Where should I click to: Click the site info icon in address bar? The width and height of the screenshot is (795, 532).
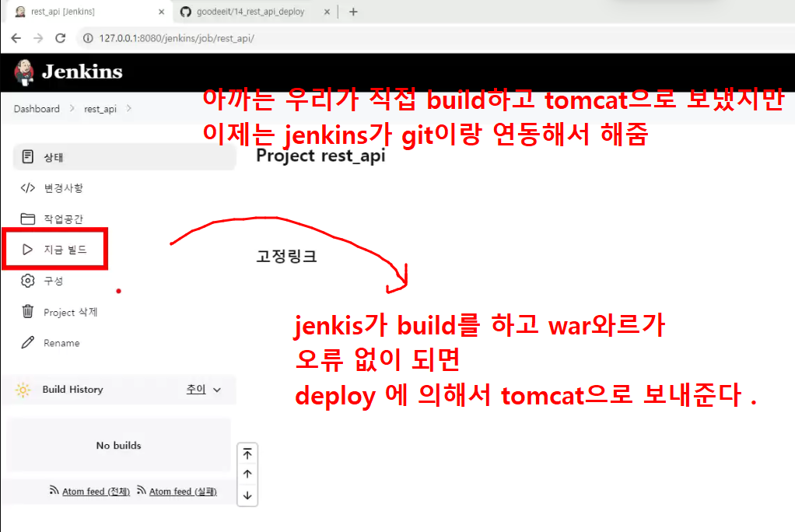(x=88, y=38)
